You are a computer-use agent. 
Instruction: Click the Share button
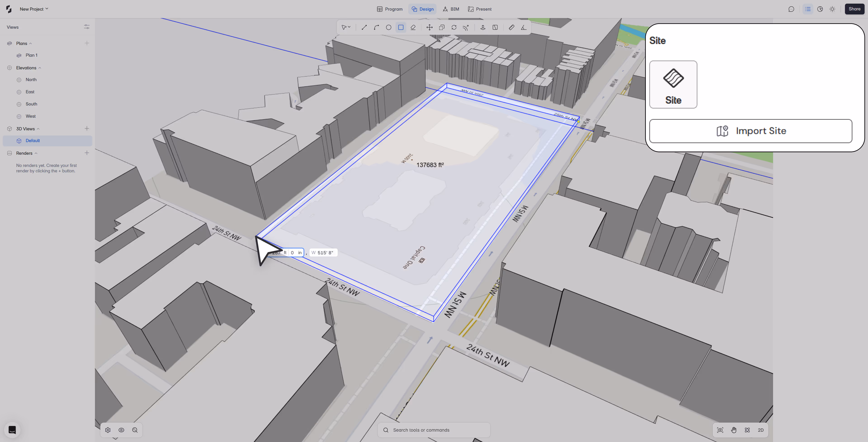[854, 9]
